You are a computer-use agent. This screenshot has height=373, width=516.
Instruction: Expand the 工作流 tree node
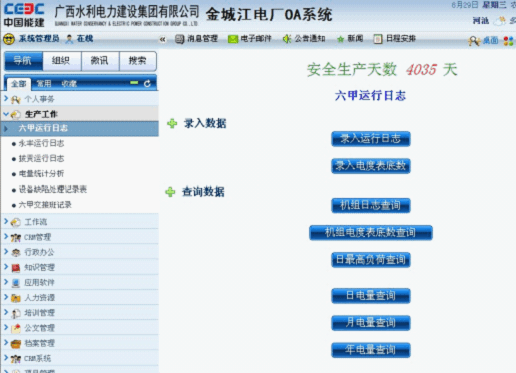[6, 221]
